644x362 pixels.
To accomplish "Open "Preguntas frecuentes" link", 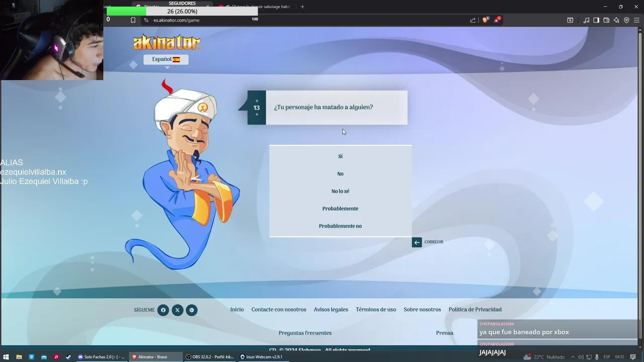I will coord(305,333).
